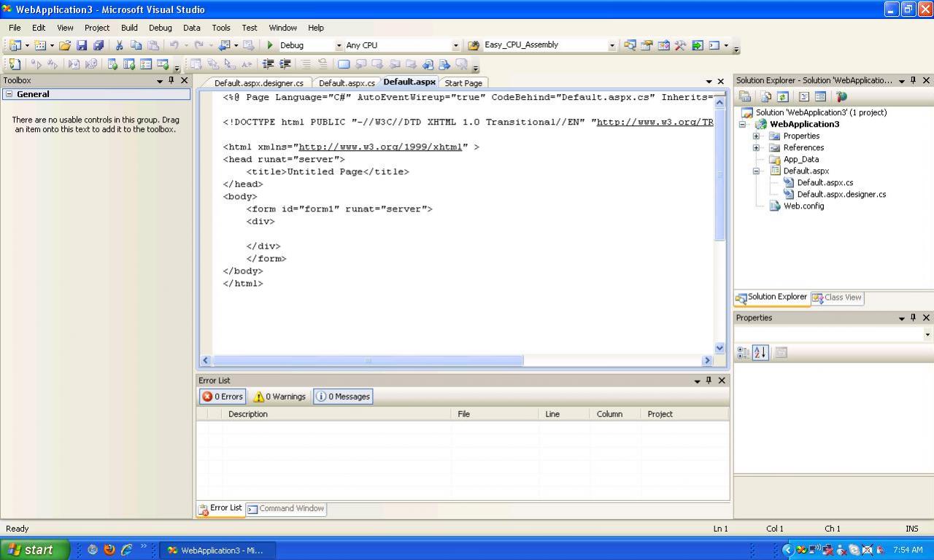Screen dimensions: 934x560
Task: Click the Open File folder icon
Action: (65, 45)
